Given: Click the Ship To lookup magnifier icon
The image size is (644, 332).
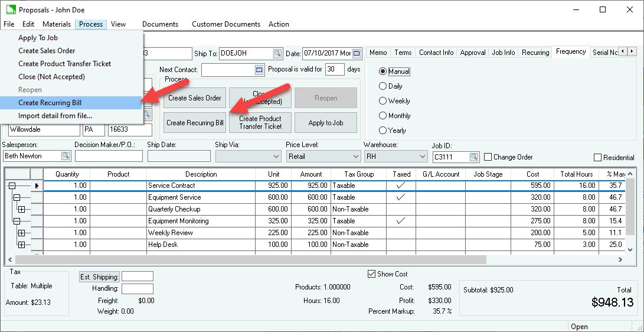Looking at the screenshot, I should coord(277,53).
